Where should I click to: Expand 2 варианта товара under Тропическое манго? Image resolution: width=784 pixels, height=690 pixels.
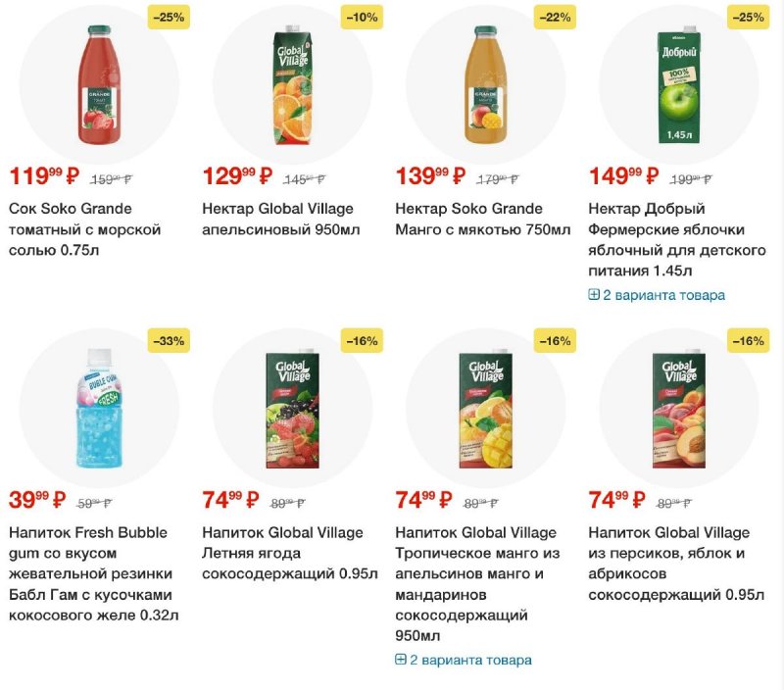click(x=464, y=660)
